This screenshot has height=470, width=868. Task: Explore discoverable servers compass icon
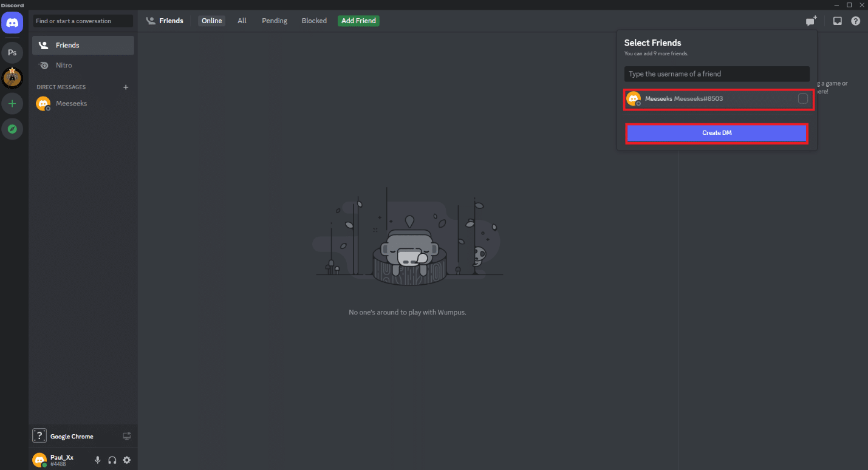click(x=12, y=129)
